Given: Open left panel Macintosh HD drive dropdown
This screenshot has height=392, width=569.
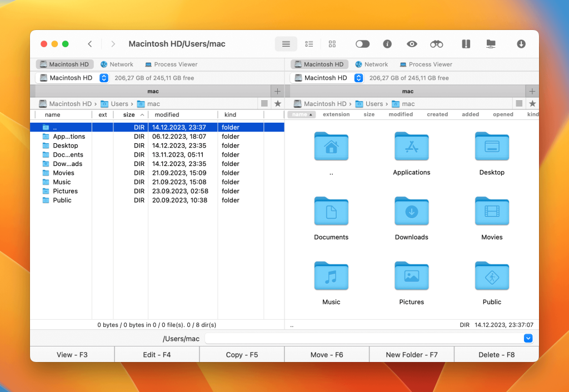Looking at the screenshot, I should click(104, 78).
